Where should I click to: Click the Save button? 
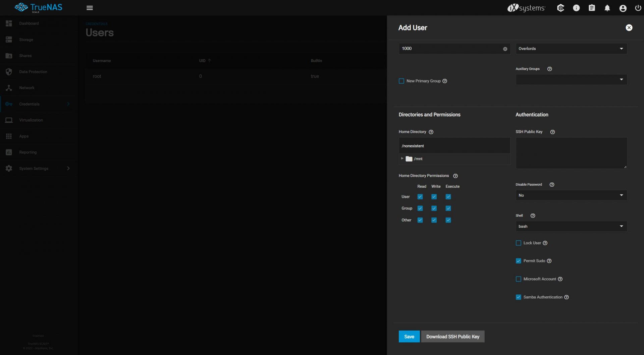[409, 337]
